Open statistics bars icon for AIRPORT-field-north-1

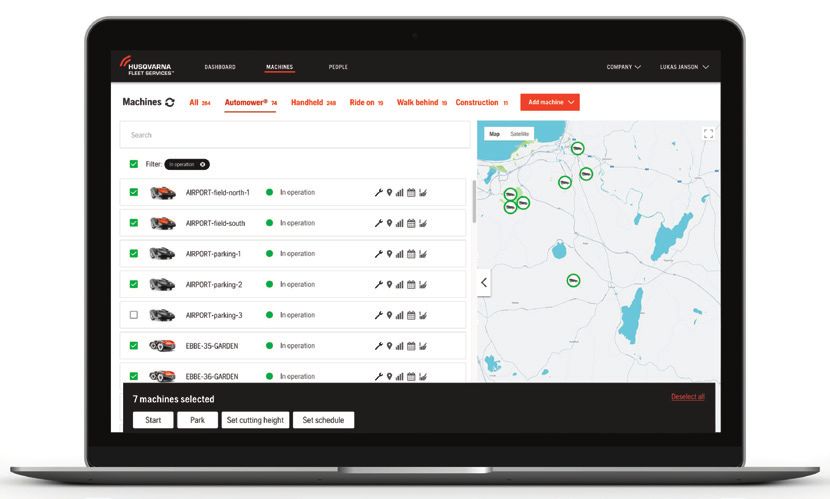pos(400,193)
